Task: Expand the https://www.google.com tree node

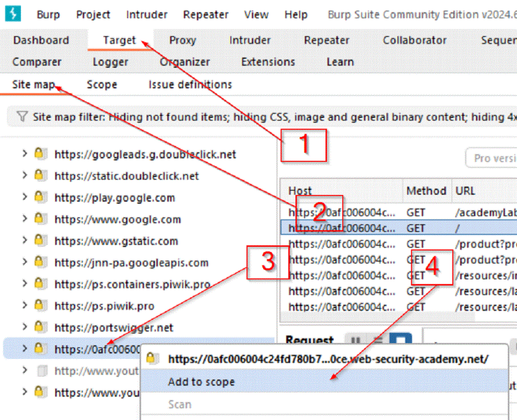Action: (24, 219)
